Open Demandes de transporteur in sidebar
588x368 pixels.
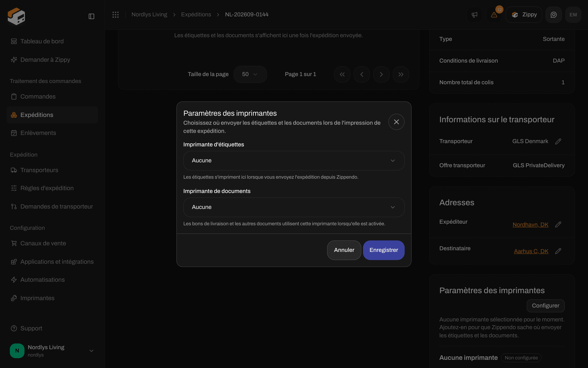point(52,207)
